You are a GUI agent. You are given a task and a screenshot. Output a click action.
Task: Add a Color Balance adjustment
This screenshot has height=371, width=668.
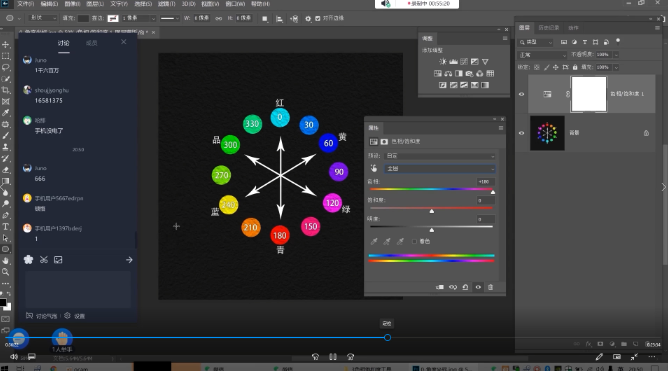pos(448,73)
